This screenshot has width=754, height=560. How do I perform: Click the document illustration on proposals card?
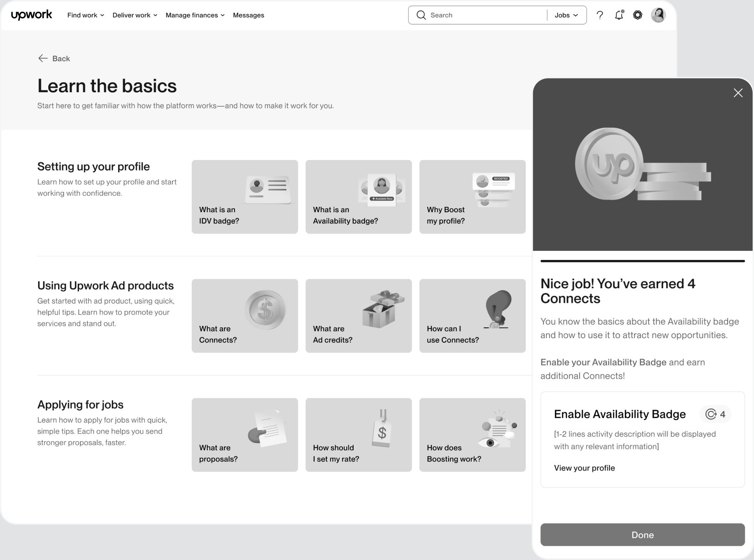pos(268,427)
